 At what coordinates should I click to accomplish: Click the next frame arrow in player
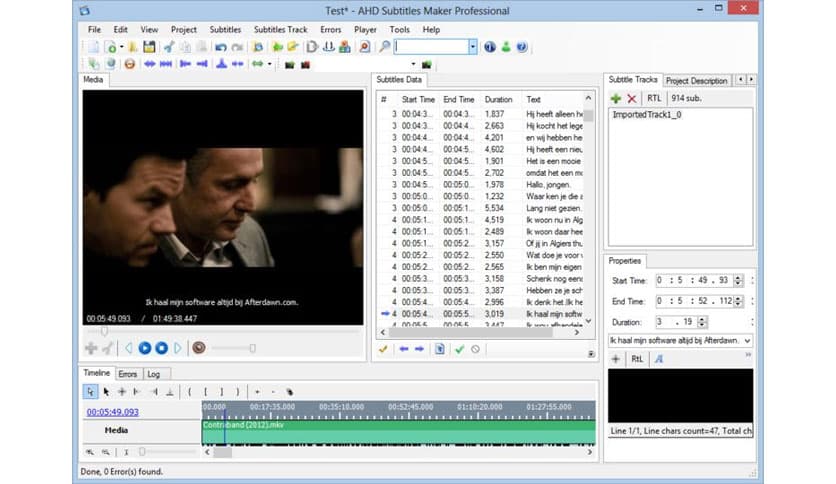pos(178,348)
